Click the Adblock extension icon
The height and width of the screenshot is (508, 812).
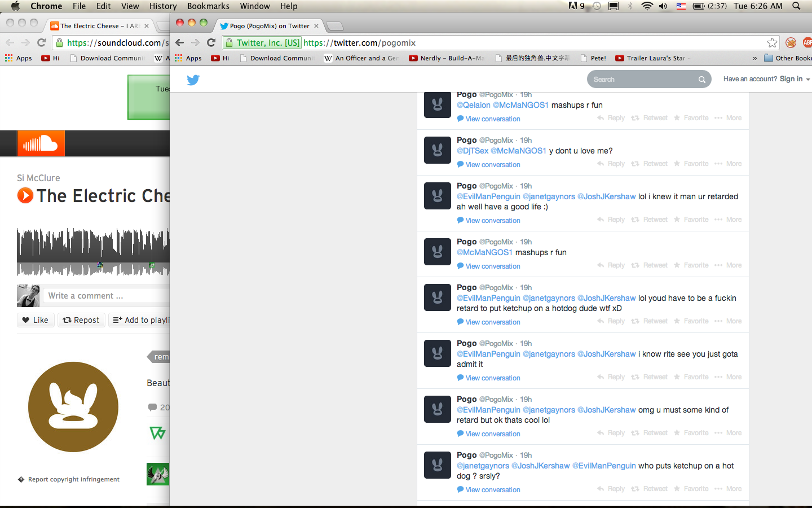(791, 43)
